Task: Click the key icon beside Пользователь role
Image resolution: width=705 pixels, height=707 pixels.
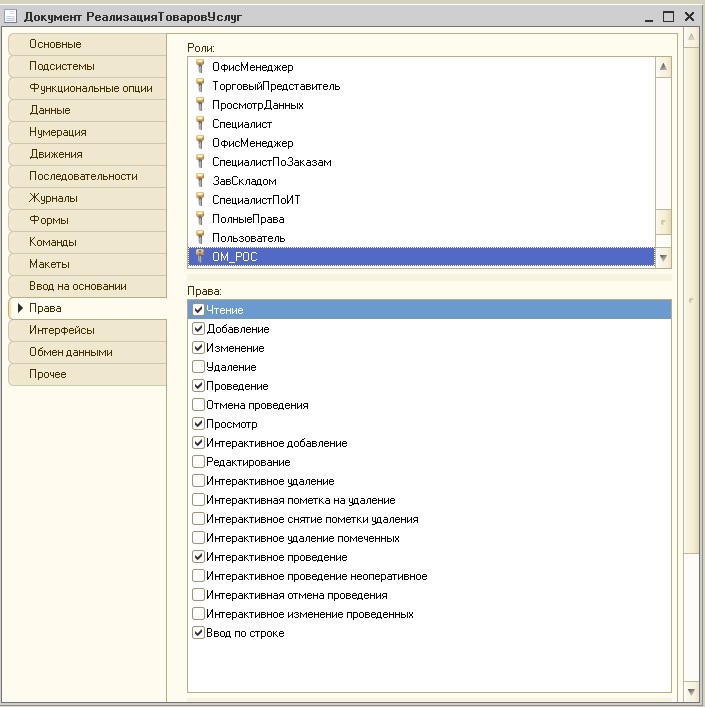Action: click(x=200, y=237)
